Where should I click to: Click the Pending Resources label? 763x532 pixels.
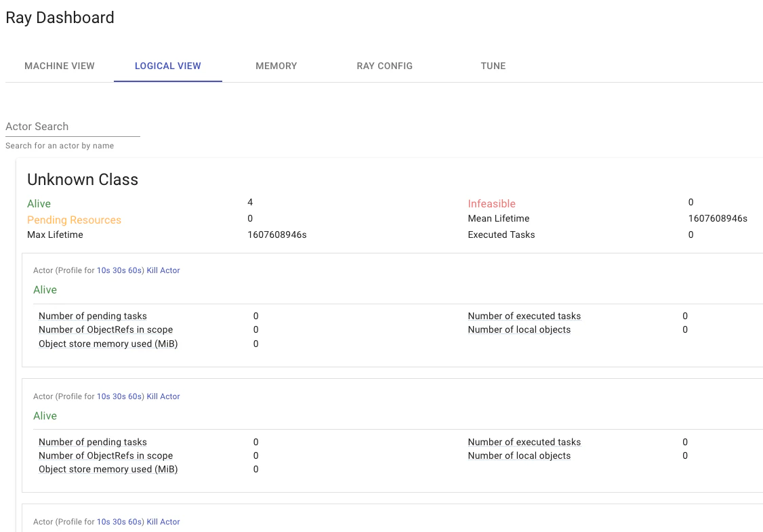coord(74,220)
